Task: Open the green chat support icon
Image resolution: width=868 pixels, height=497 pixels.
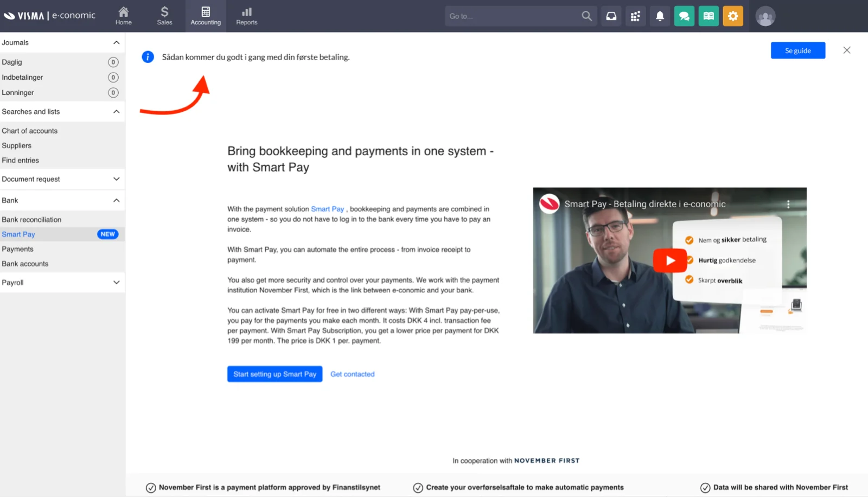Action: click(684, 16)
